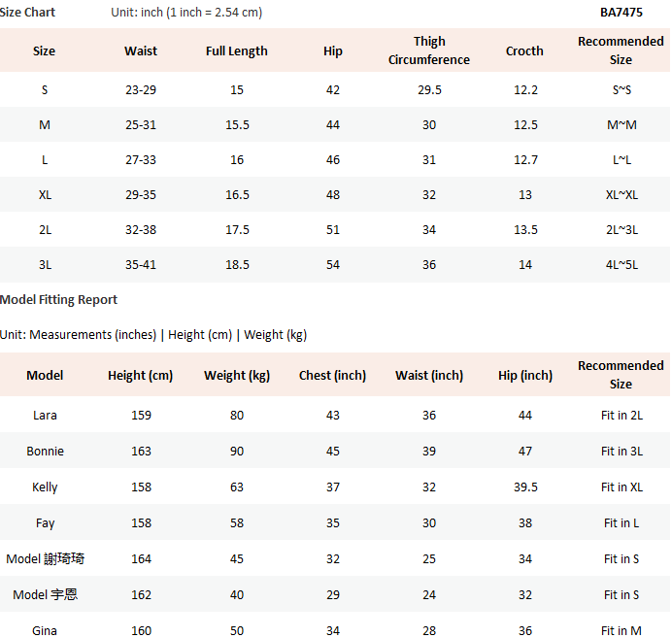This screenshot has width=672, height=638.
Task: Select the Full Length column header
Action: (x=237, y=50)
